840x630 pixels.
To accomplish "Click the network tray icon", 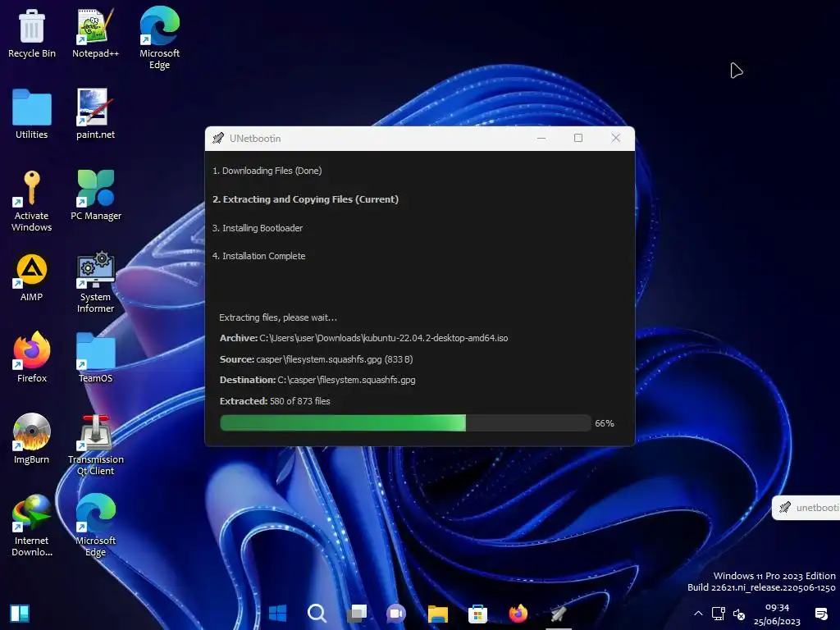I will point(719,613).
